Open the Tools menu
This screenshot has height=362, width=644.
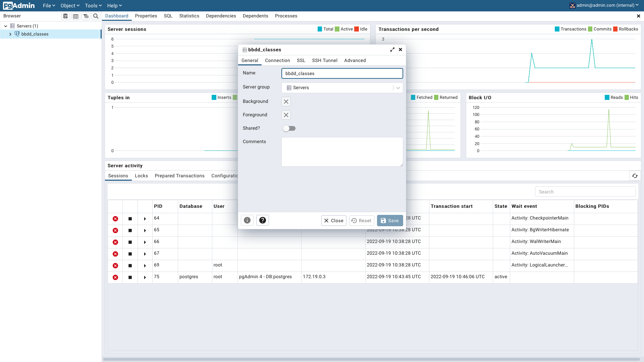coord(93,6)
